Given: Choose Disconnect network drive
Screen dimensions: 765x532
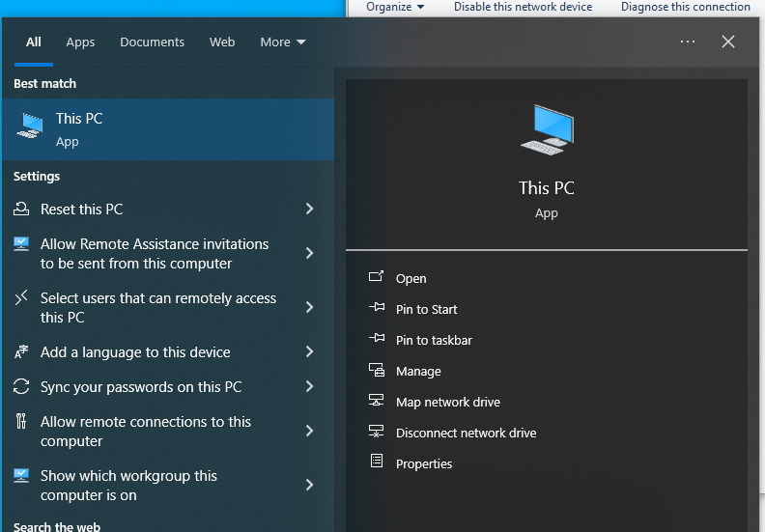Looking at the screenshot, I should click(466, 433).
